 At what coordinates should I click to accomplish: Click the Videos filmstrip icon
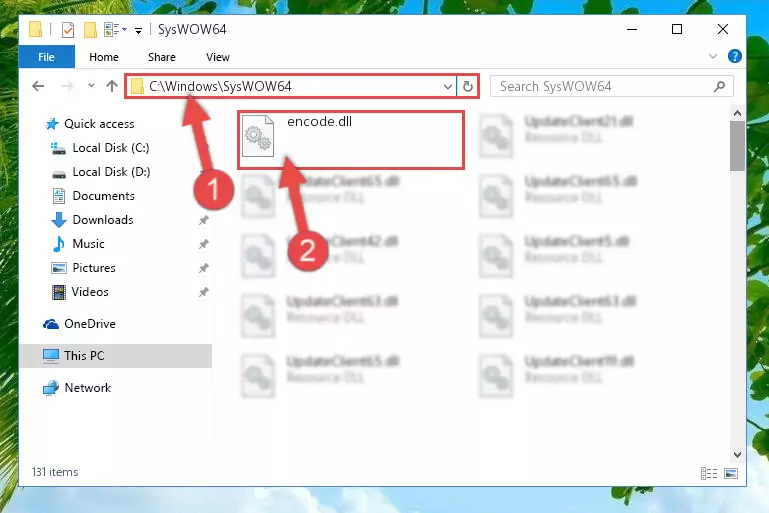(x=58, y=292)
